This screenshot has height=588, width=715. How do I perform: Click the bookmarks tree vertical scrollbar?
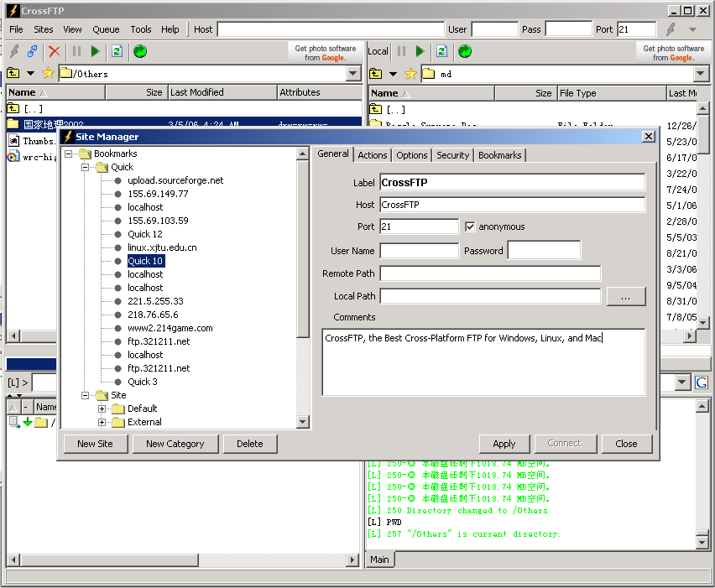(302, 248)
